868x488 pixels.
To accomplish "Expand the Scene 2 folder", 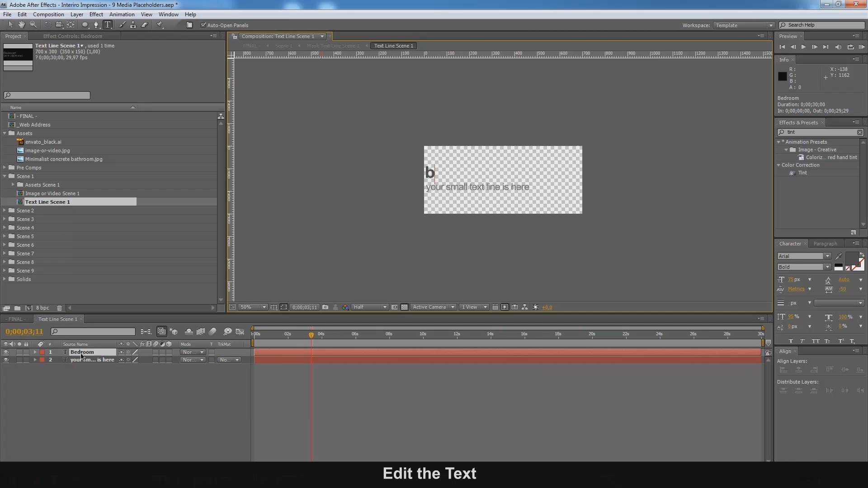I will [x=5, y=211].
